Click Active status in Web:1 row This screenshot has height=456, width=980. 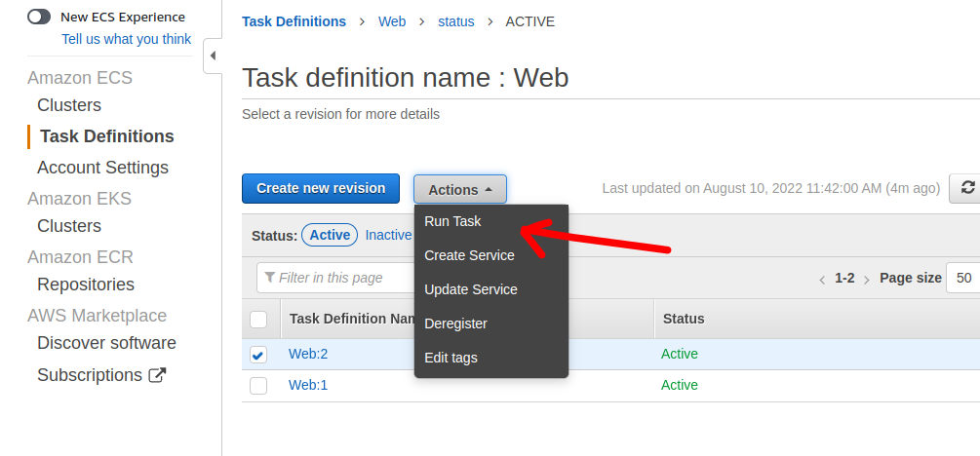pos(680,386)
